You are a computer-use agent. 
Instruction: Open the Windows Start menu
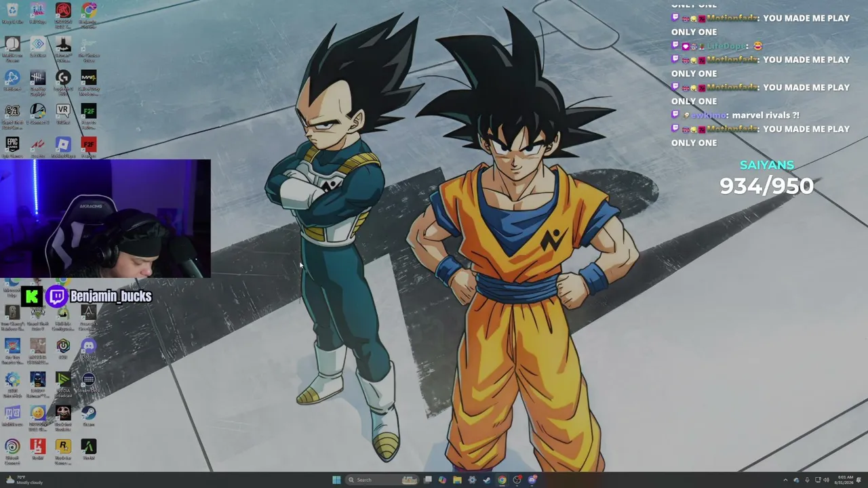(336, 480)
